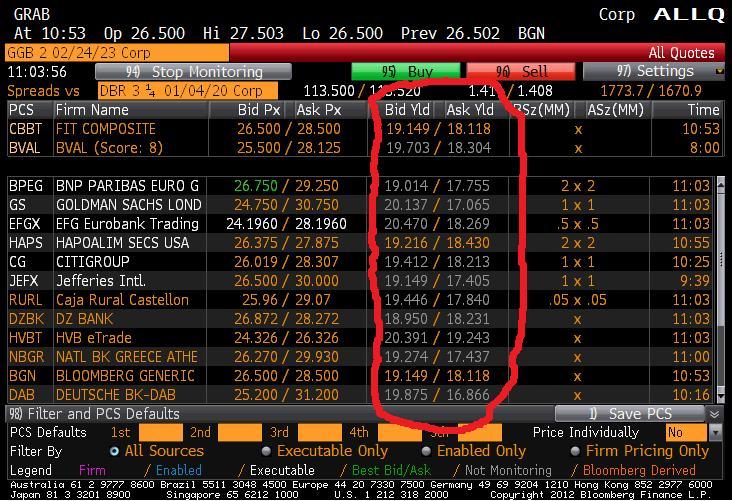Viewport: 732px width, 501px height.
Task: Click the Save PCS button
Action: click(x=629, y=414)
